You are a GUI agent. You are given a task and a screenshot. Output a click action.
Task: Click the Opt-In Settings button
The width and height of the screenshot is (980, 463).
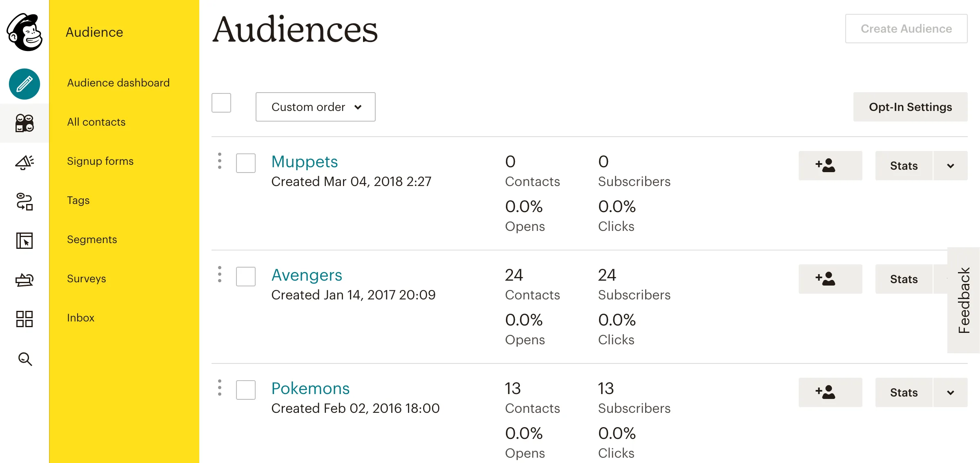coord(910,107)
